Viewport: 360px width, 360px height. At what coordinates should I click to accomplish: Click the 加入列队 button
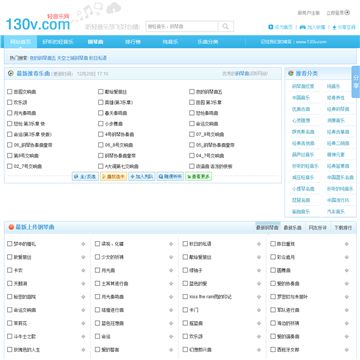[142, 177]
